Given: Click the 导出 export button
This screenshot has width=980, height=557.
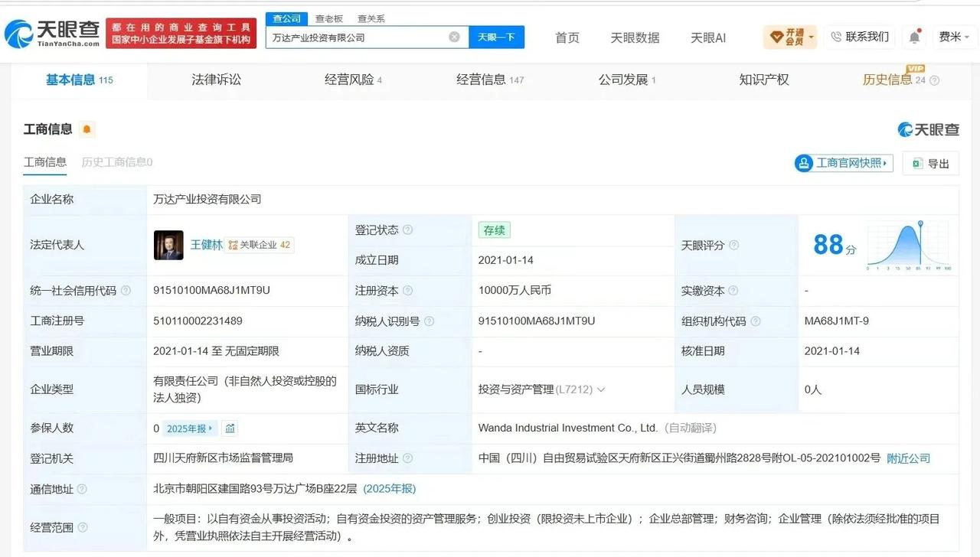Looking at the screenshot, I should coord(930,163).
